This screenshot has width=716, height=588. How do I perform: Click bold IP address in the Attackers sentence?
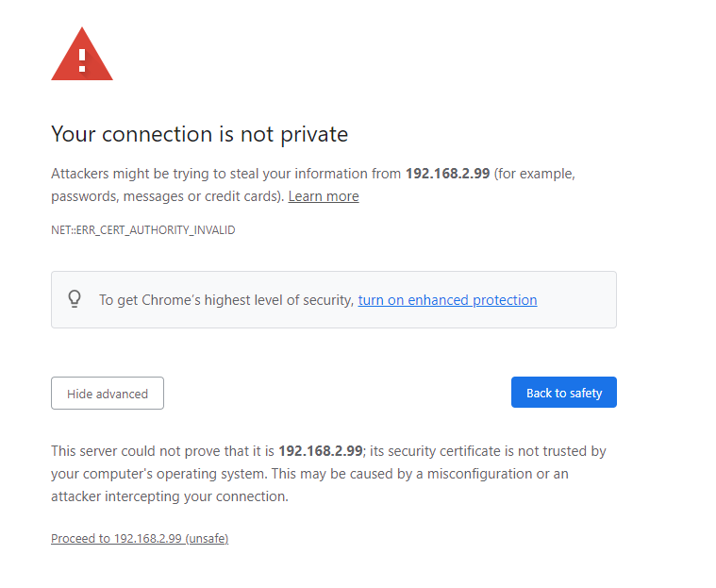click(447, 174)
